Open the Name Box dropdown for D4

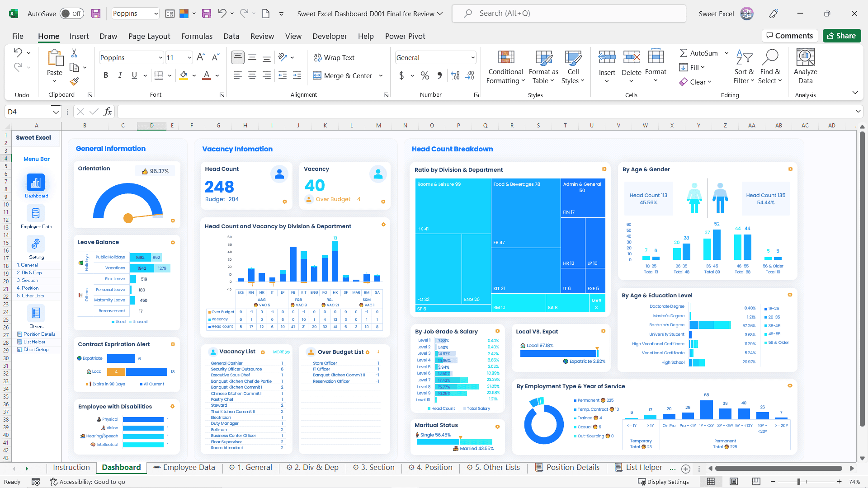[56, 112]
